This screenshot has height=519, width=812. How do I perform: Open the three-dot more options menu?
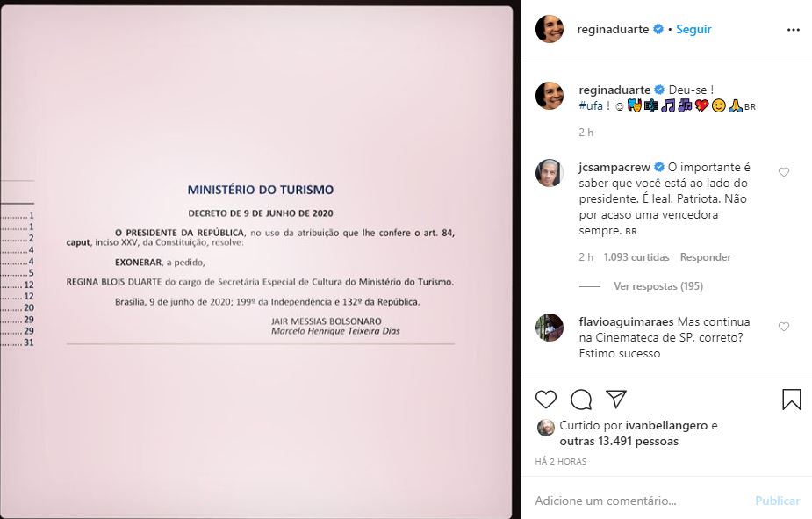click(794, 30)
